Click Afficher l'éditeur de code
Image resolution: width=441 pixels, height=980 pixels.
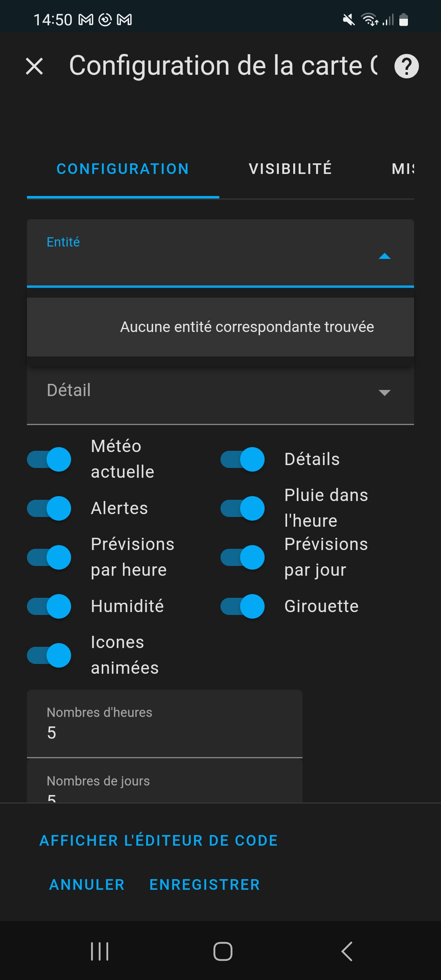coord(158,840)
